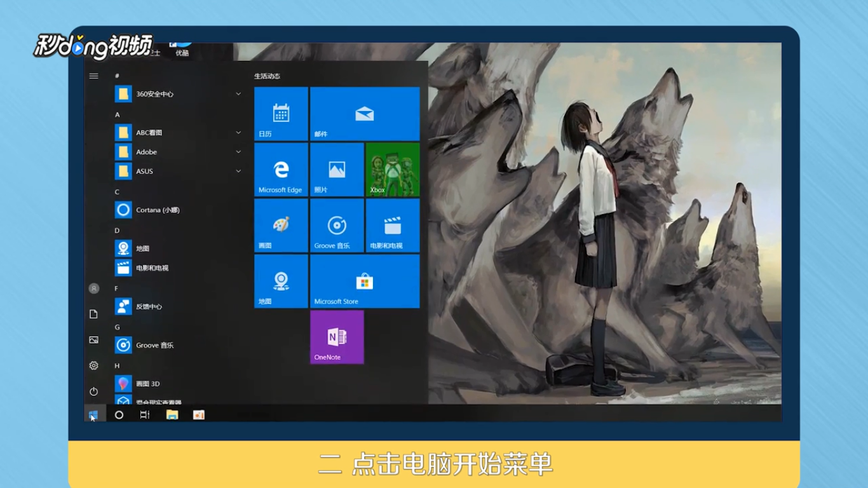Open Settings gear in the Start rail
Image resolution: width=868 pixels, height=488 pixels.
pos(94,365)
